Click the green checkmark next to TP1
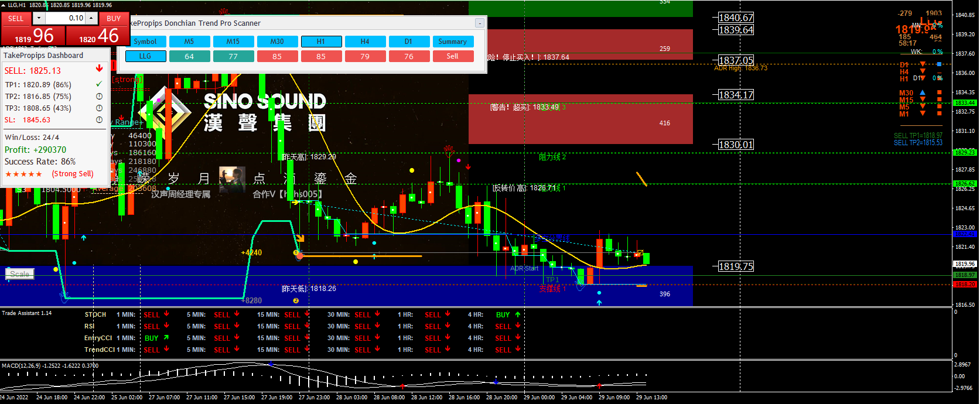 coord(99,84)
